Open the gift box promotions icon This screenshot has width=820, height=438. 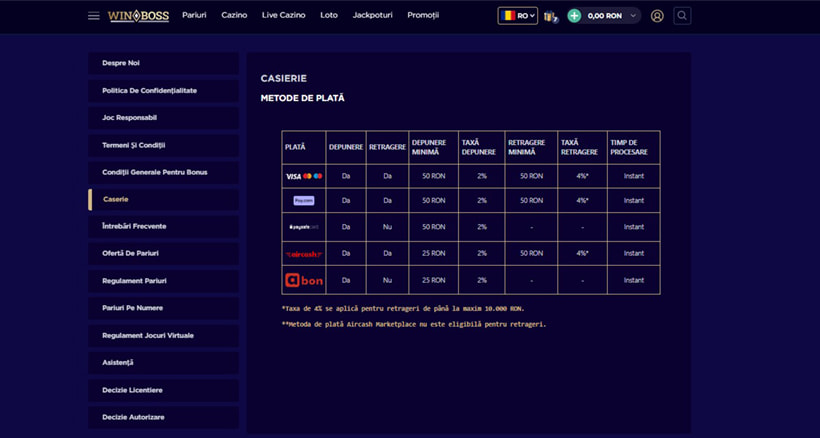pos(550,16)
